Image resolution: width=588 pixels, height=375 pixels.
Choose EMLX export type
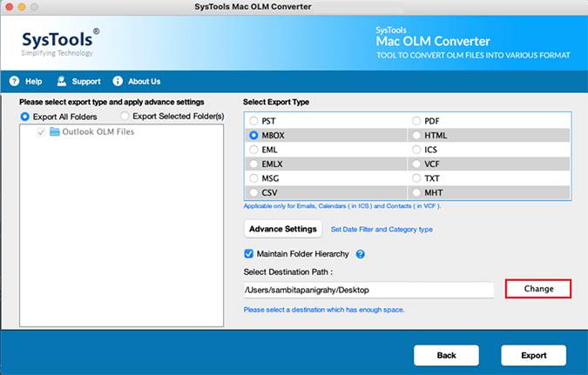[x=253, y=164]
